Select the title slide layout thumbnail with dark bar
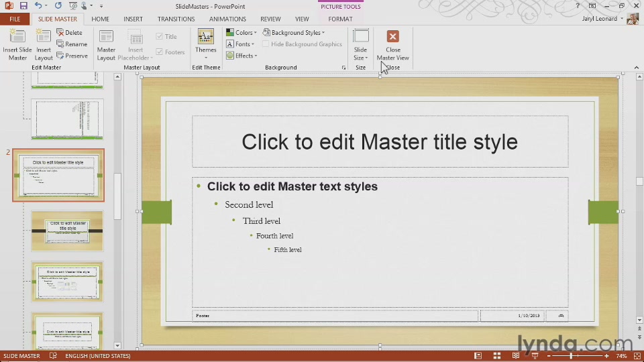644x362 pixels. click(67, 231)
